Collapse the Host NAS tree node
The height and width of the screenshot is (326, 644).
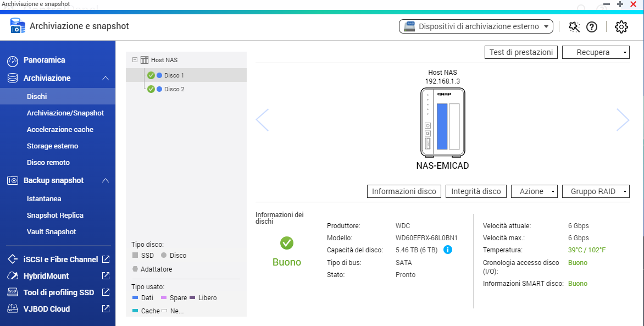135,60
